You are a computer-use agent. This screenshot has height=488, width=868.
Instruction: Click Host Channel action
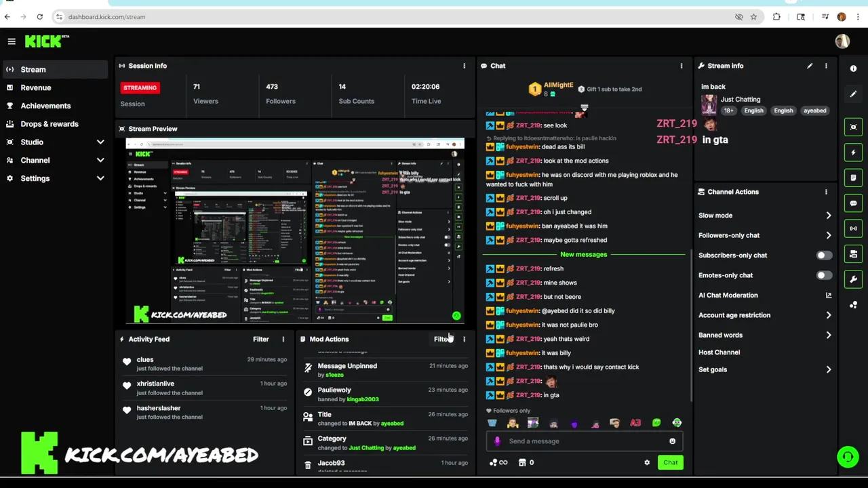coord(719,352)
